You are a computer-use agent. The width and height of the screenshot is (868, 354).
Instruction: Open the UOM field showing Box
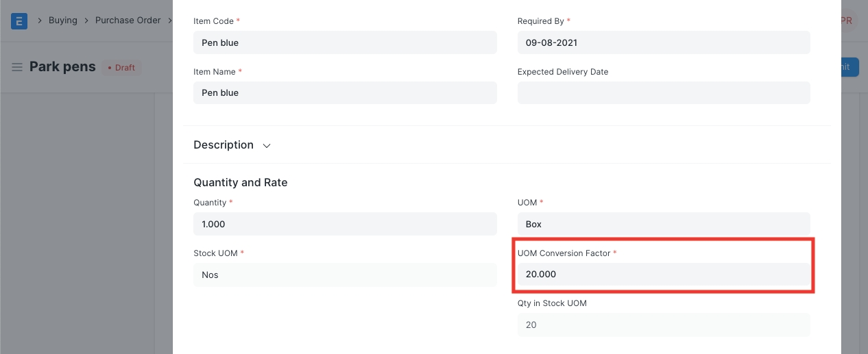coord(663,224)
